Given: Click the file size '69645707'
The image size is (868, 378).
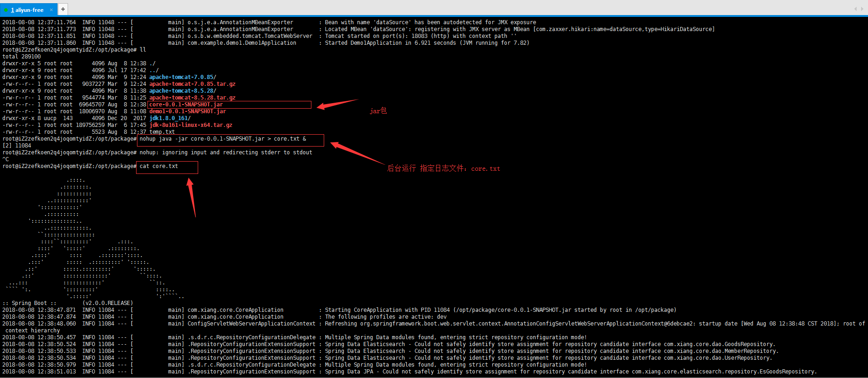Looking at the screenshot, I should (x=92, y=105).
